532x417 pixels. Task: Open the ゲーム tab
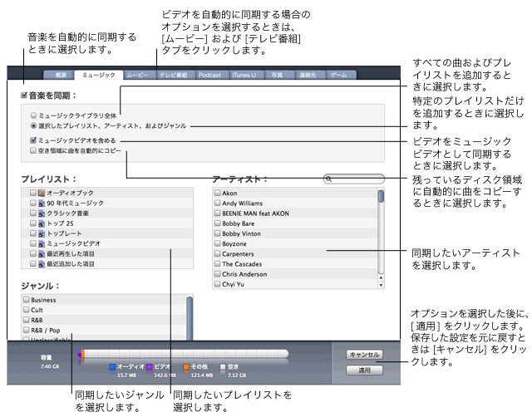(x=339, y=75)
